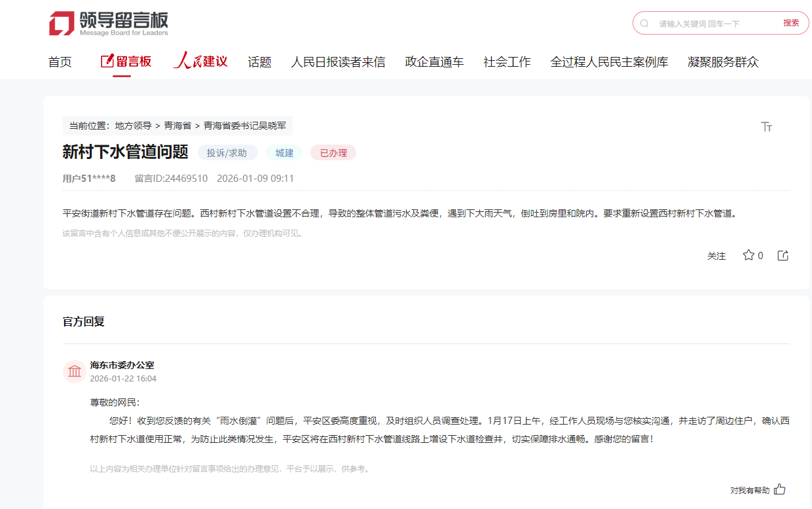Screen dimensions: 812x509
Task: Go to the 首页 tab
Action: coord(60,62)
